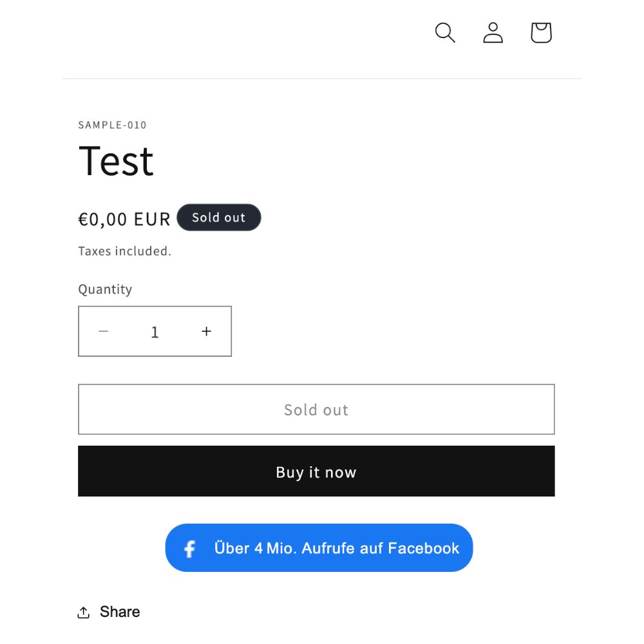
Task: Increase quantity with the plus button
Action: point(206,331)
